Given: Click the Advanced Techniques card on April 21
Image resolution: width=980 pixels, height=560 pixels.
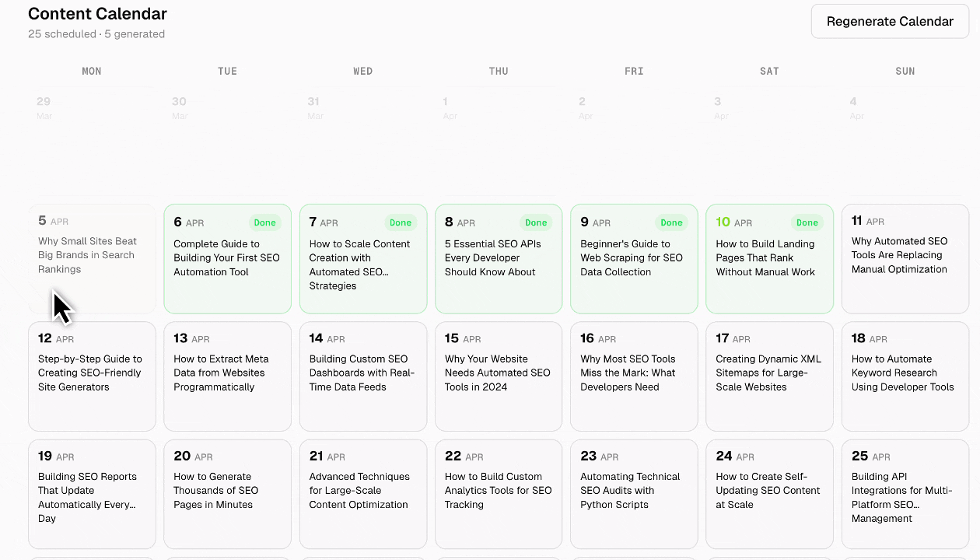Looking at the screenshot, I should (362, 492).
